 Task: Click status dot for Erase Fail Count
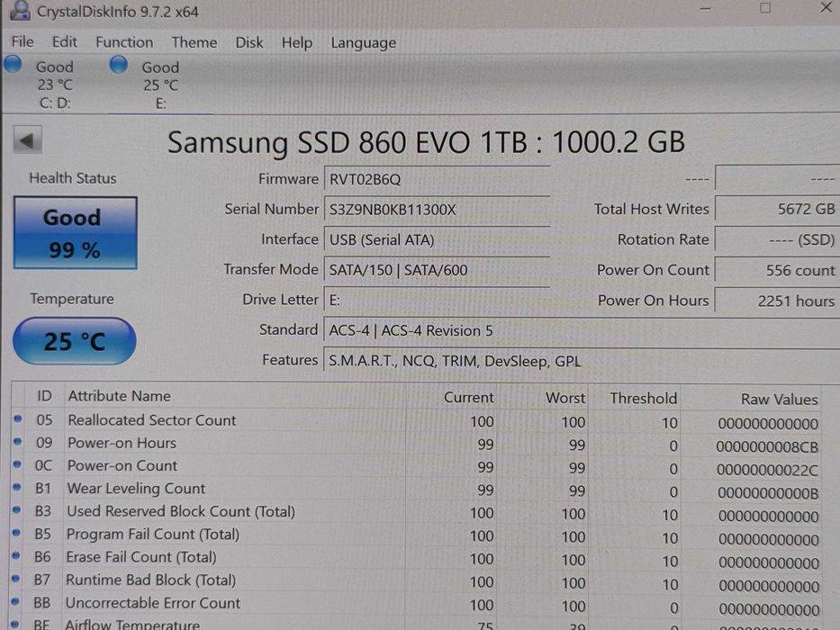coord(16,555)
